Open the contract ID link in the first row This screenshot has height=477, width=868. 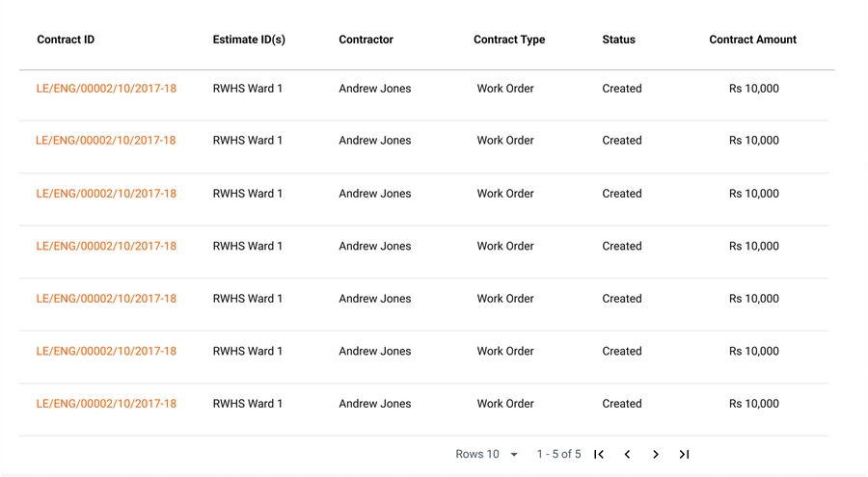click(x=106, y=89)
